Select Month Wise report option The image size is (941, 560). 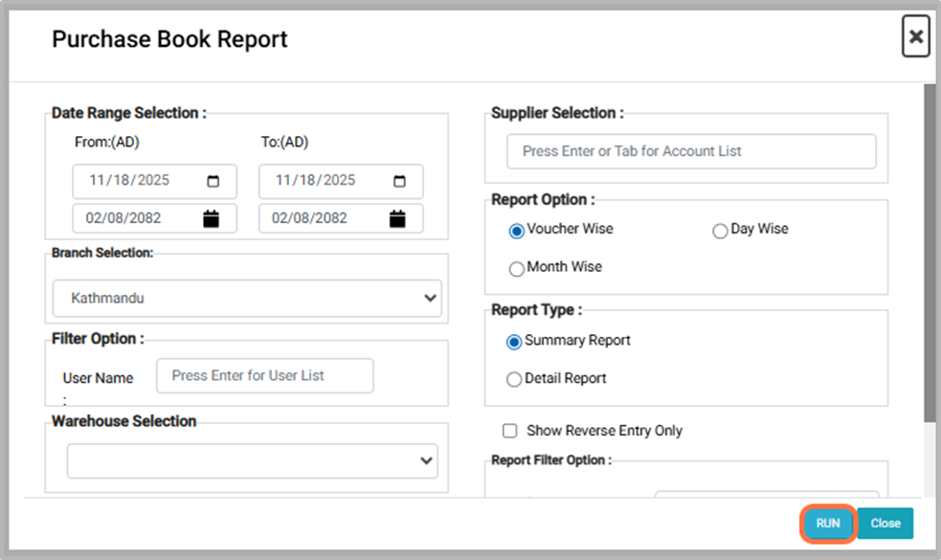(x=517, y=269)
